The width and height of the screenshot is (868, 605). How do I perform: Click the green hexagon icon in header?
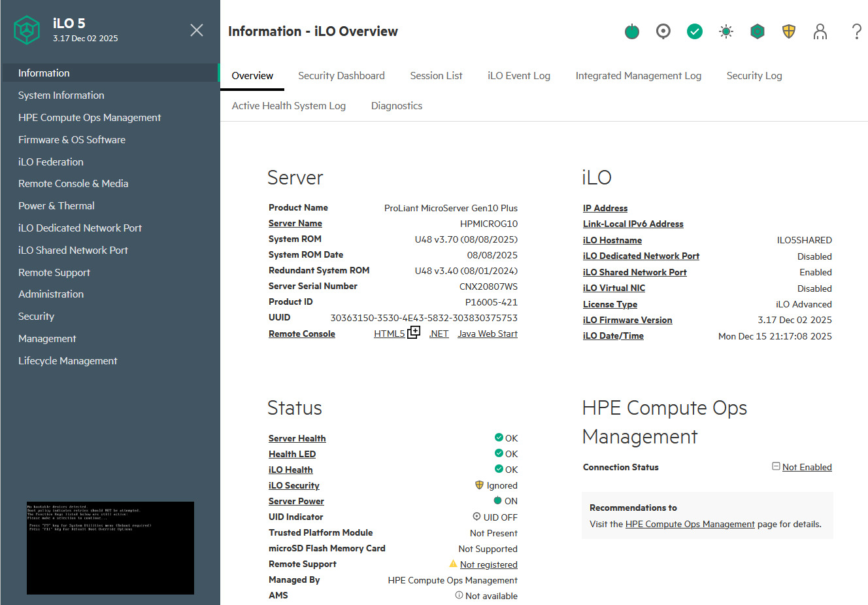click(x=757, y=31)
